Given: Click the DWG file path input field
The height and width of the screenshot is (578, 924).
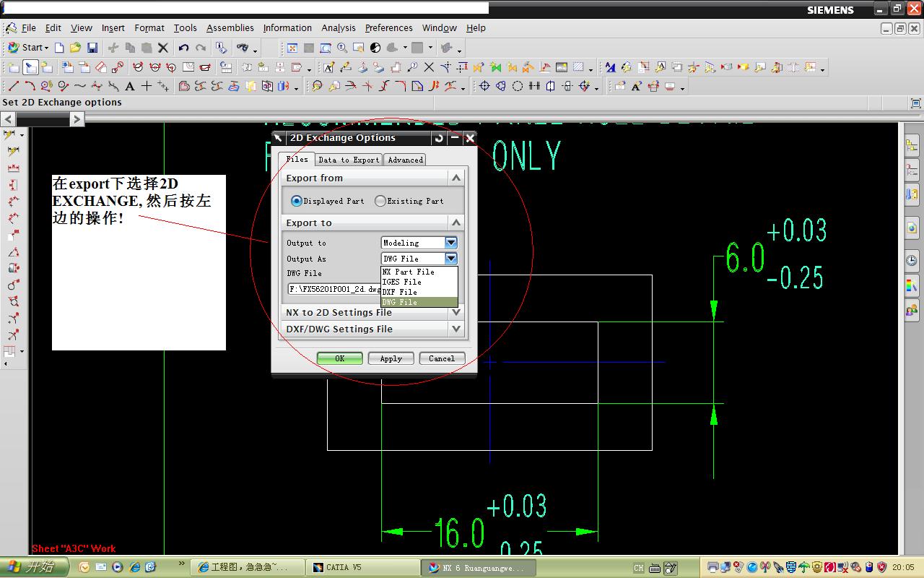Looking at the screenshot, I should click(x=334, y=289).
